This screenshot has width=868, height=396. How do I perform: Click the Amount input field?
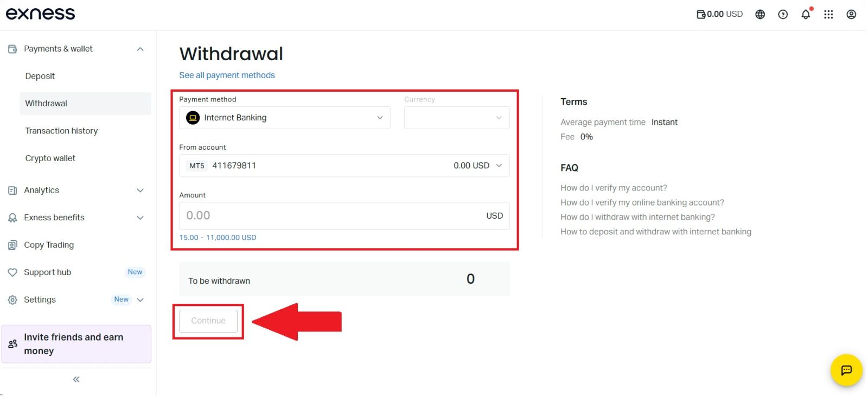[331, 215]
